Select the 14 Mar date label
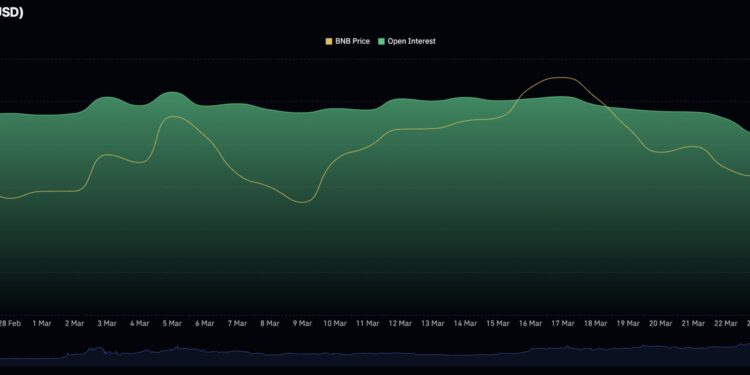 [x=465, y=323]
